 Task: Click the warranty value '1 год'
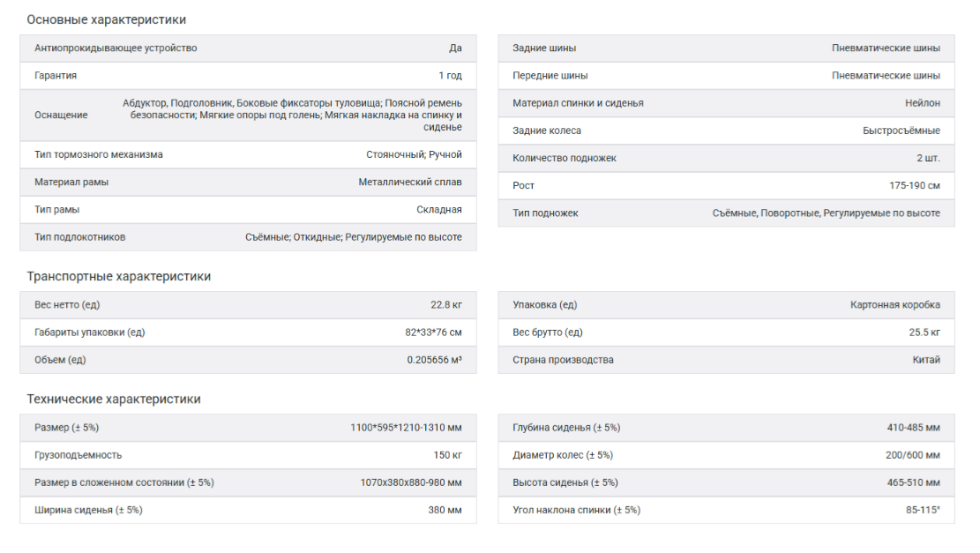[x=450, y=76]
